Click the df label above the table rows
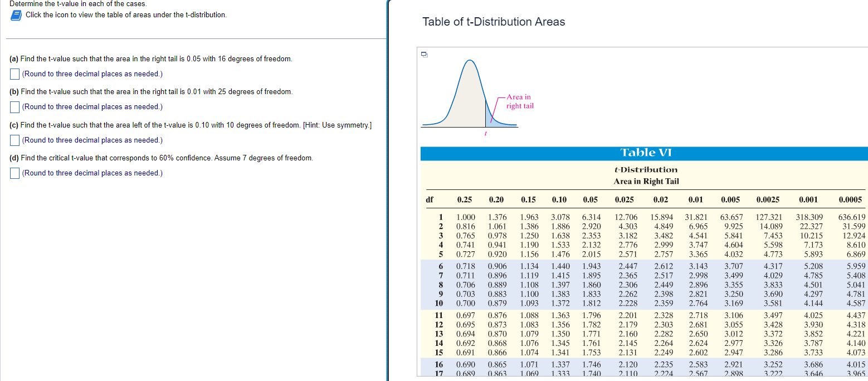 (429, 199)
